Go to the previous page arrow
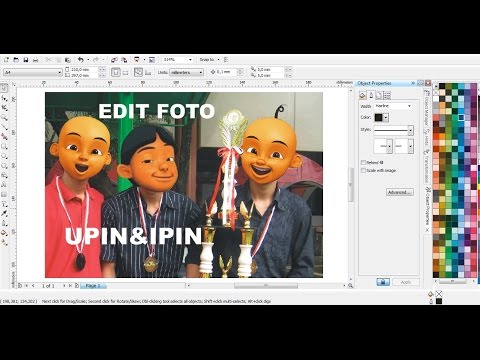The width and height of the screenshot is (480, 360). point(33,286)
